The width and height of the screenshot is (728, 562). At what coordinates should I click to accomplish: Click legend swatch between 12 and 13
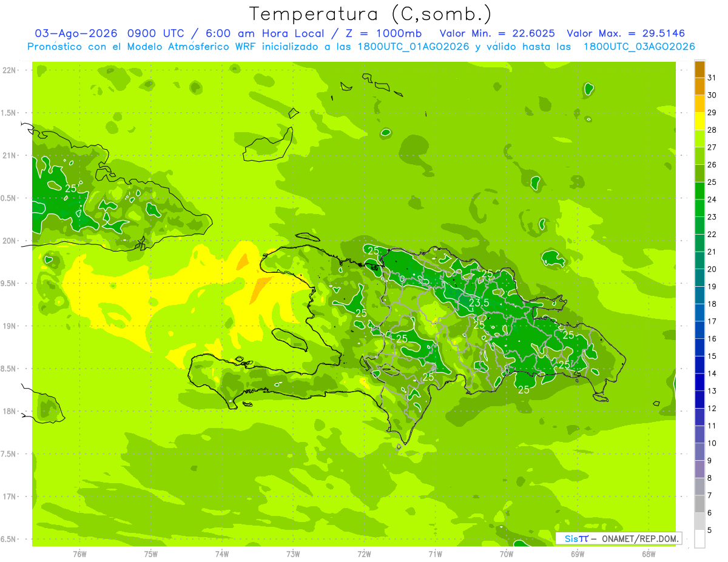[x=699, y=400]
